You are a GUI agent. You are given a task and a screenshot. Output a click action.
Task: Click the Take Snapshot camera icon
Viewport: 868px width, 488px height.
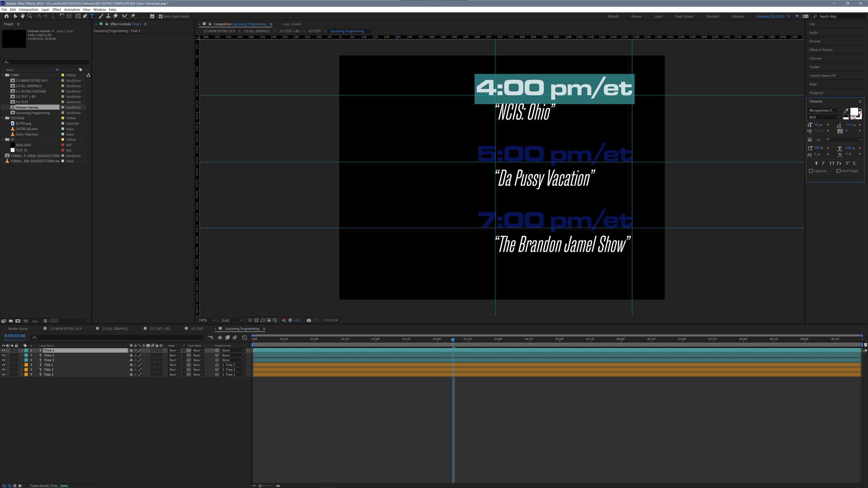[x=309, y=320]
